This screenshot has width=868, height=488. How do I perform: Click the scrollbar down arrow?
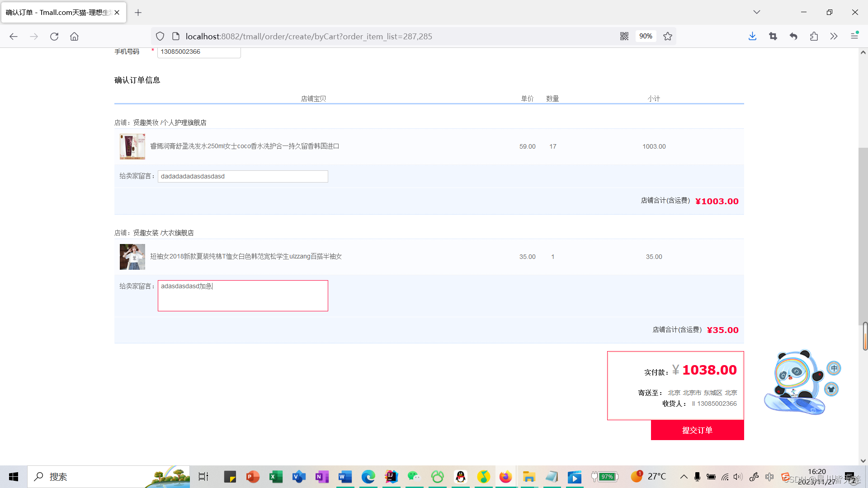click(863, 461)
